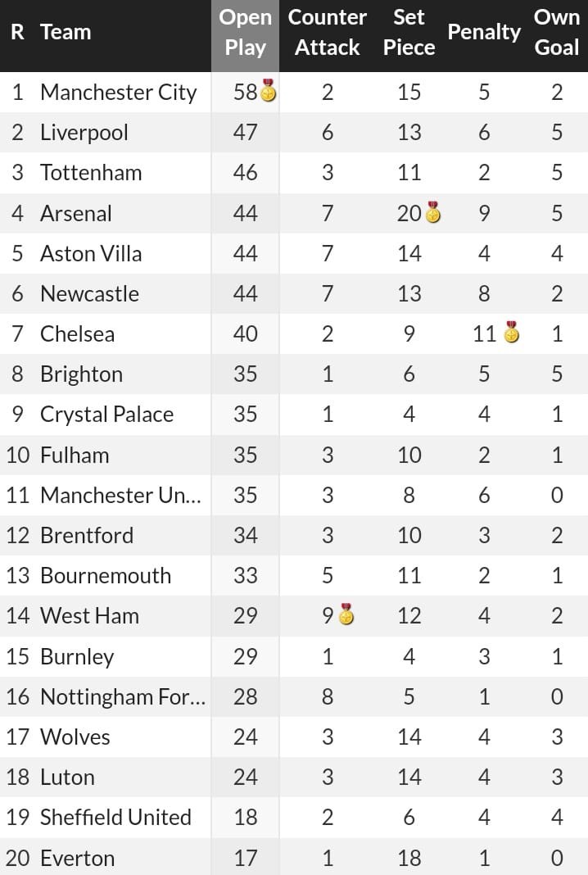Select the Sheffield United team name

[115, 817]
